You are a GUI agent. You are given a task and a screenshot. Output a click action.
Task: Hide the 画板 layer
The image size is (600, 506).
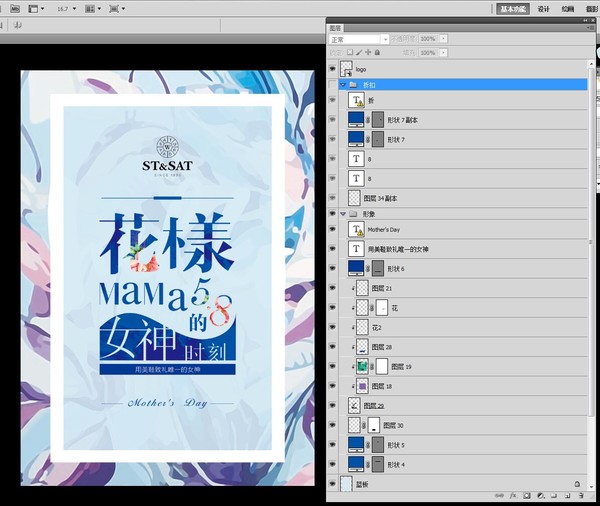[x=332, y=484]
